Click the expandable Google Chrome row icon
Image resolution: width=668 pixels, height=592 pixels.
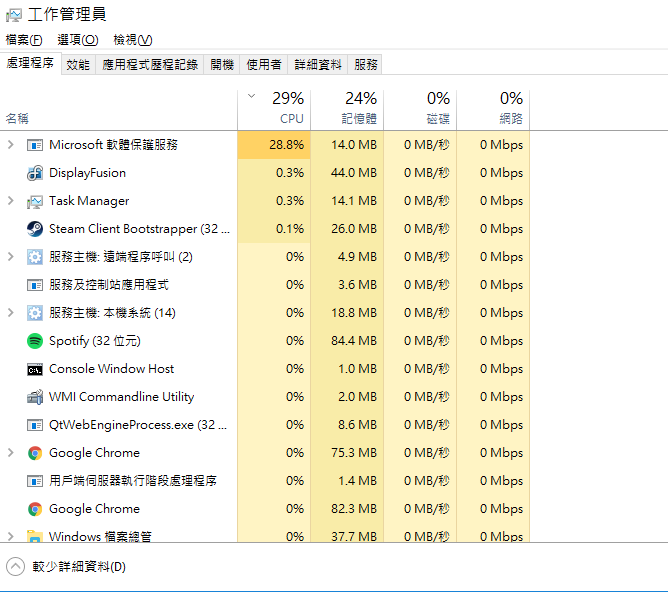[35, 453]
